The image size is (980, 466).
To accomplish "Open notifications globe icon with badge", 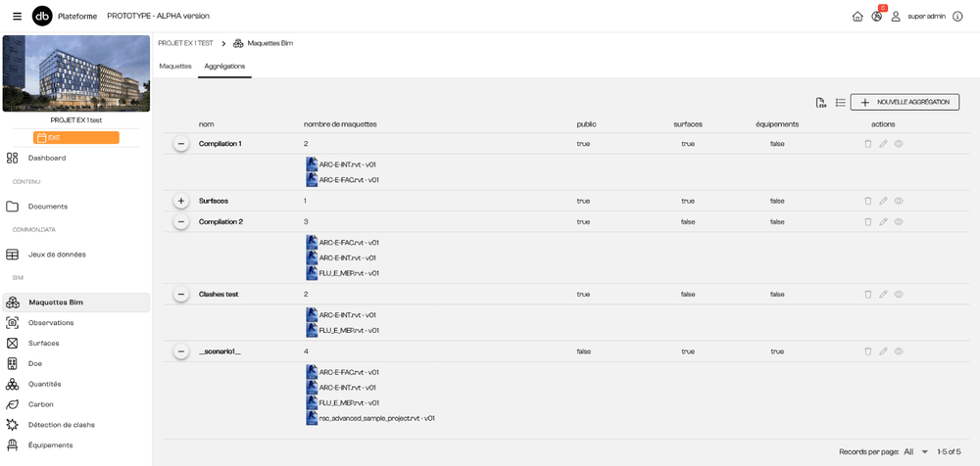I will click(877, 17).
